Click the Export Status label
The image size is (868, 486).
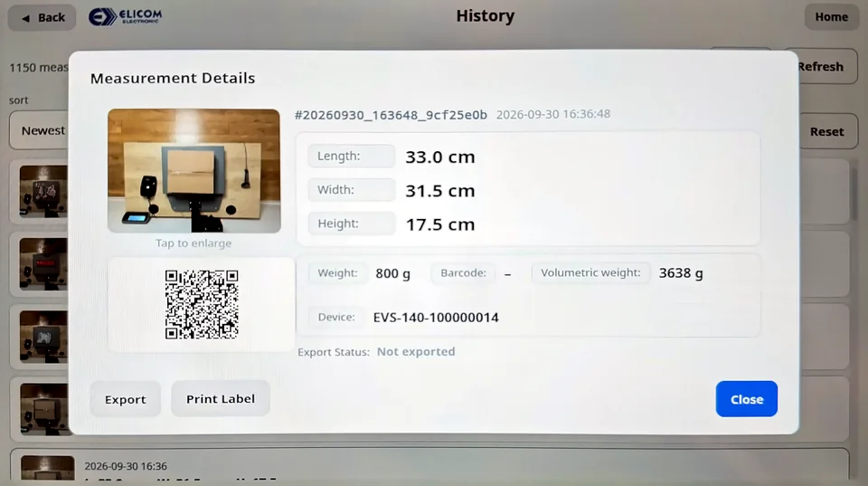(334, 352)
